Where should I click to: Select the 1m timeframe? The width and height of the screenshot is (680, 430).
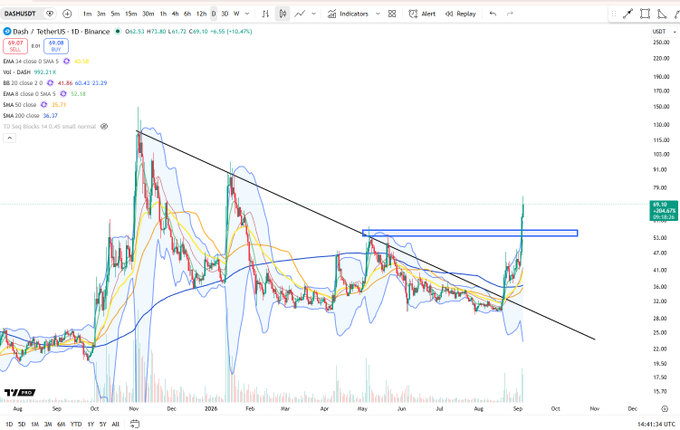pyautogui.click(x=87, y=14)
